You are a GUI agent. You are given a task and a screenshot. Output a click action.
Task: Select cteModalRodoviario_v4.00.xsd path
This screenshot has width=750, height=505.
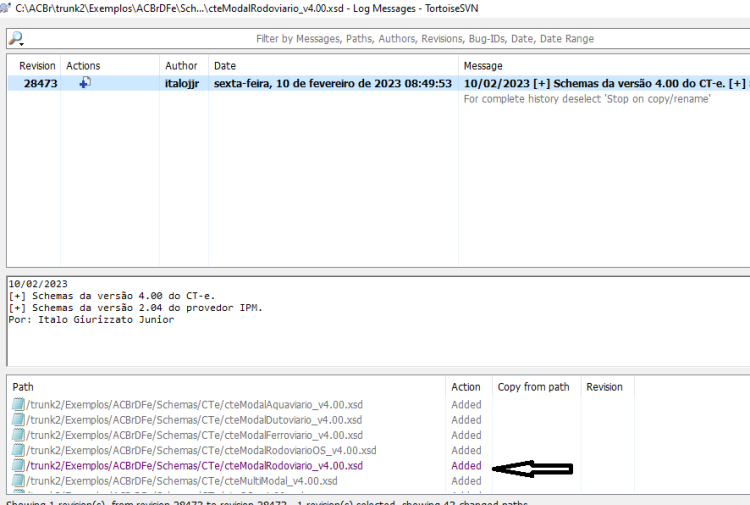(195, 466)
